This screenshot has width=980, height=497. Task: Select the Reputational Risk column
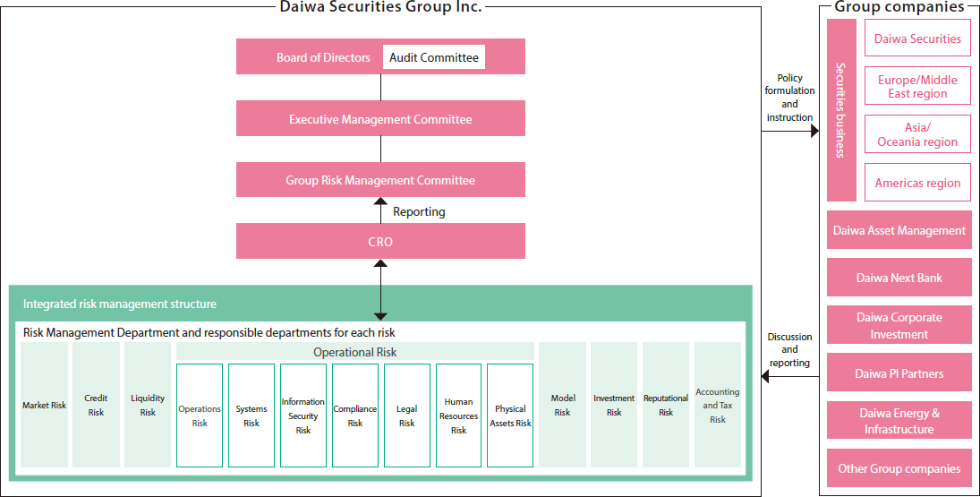coord(666,405)
